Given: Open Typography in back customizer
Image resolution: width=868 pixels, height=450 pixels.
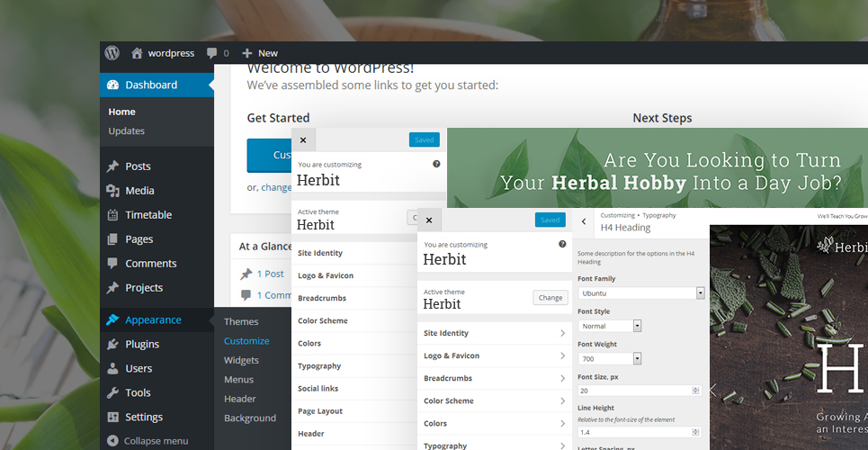Looking at the screenshot, I should pyautogui.click(x=354, y=365).
